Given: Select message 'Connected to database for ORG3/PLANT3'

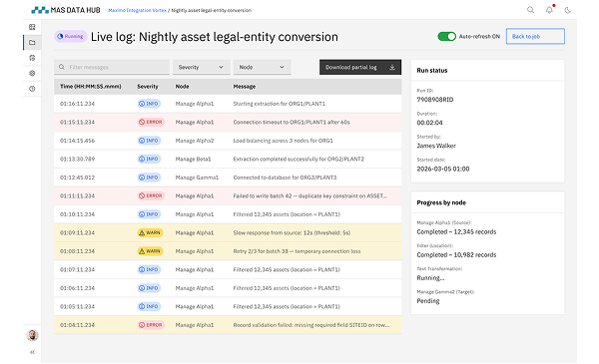Looking at the screenshot, I should [x=285, y=178].
